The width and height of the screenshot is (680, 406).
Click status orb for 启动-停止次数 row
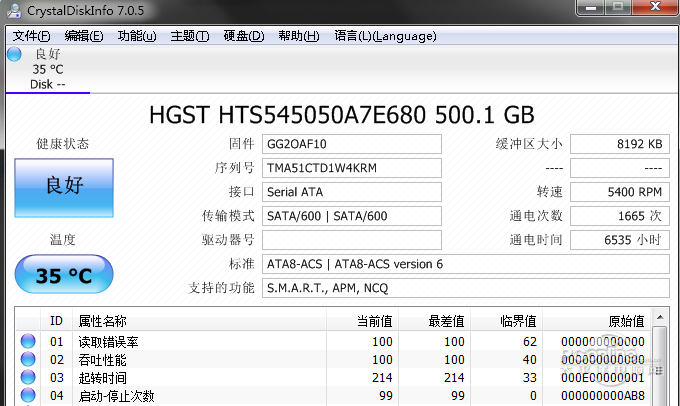pyautogui.click(x=28, y=396)
